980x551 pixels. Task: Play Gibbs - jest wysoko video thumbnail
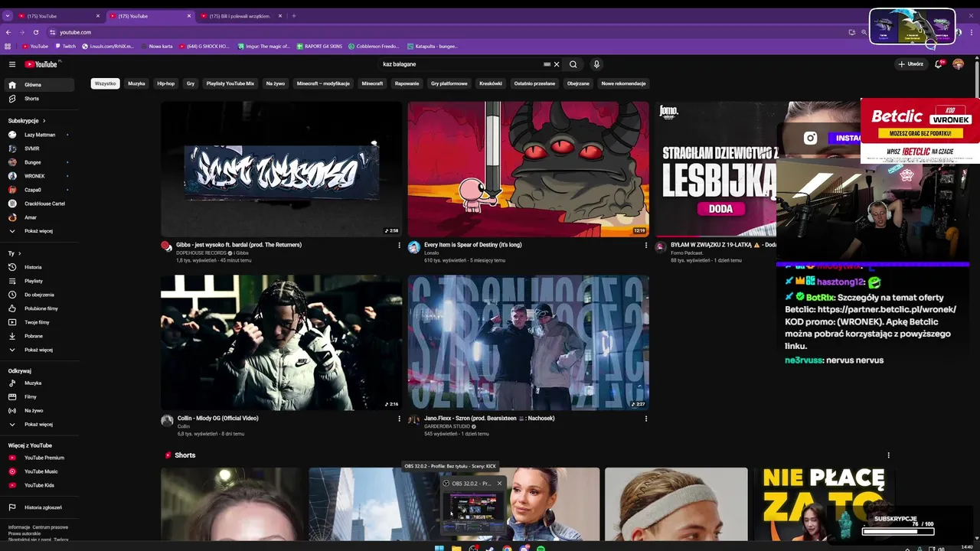pyautogui.click(x=281, y=169)
